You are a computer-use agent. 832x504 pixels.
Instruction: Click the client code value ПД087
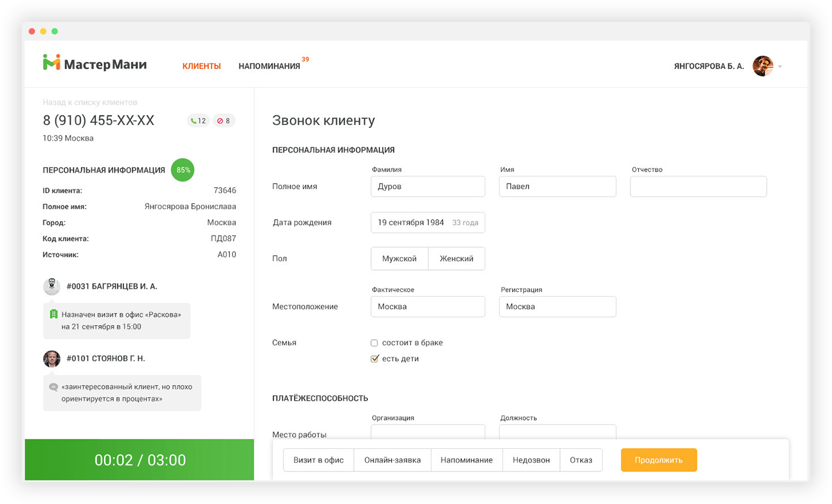[223, 239]
